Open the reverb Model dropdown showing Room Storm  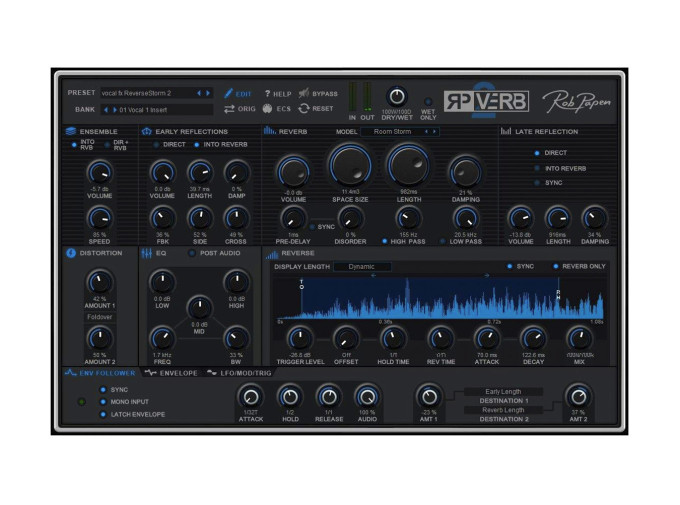401,131
